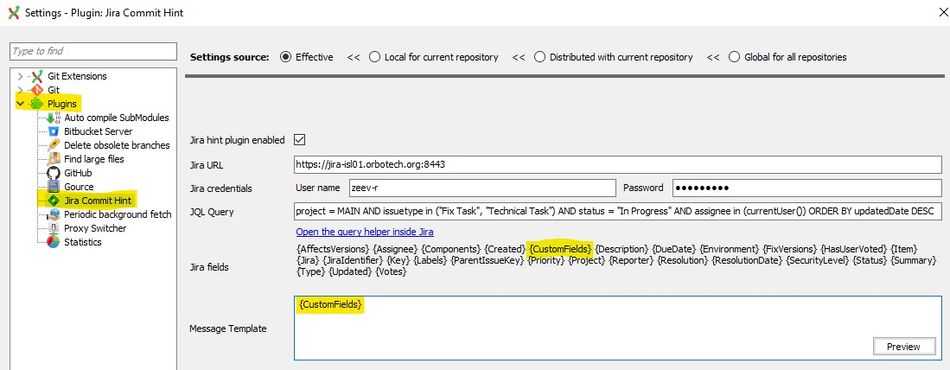Click the JQL Query field

tap(618, 211)
